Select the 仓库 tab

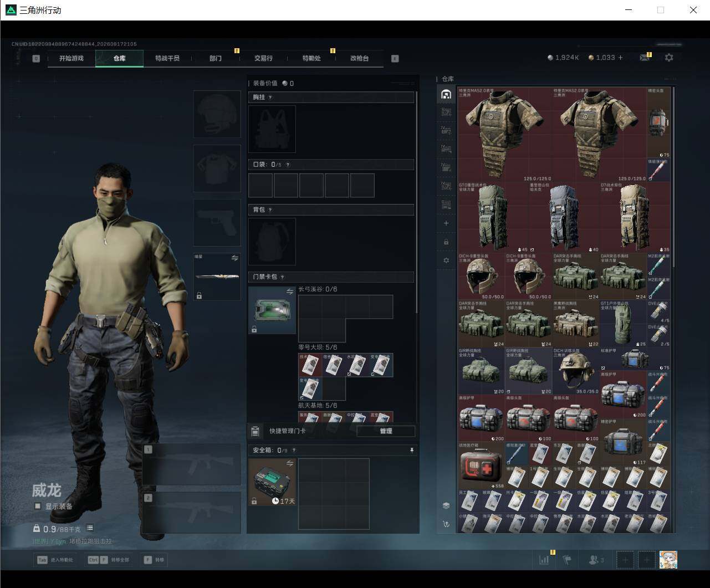point(119,58)
